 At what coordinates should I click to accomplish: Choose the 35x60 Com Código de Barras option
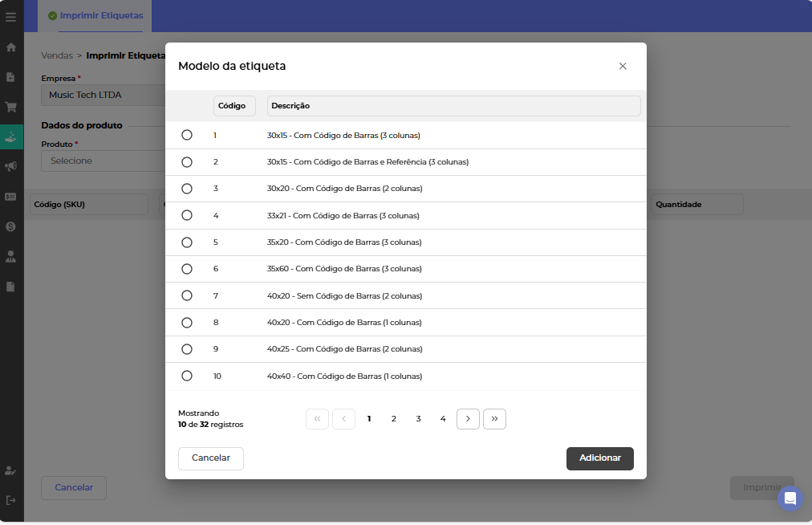point(187,269)
